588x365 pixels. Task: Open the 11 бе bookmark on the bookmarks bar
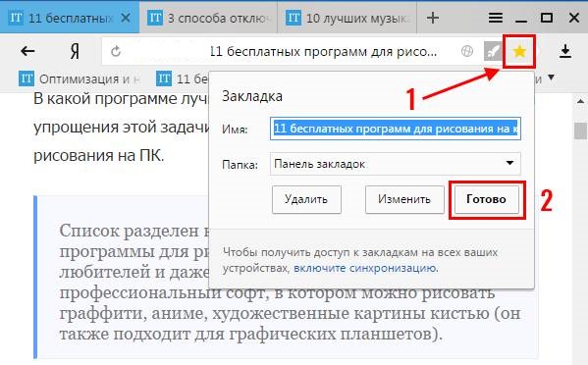183,78
